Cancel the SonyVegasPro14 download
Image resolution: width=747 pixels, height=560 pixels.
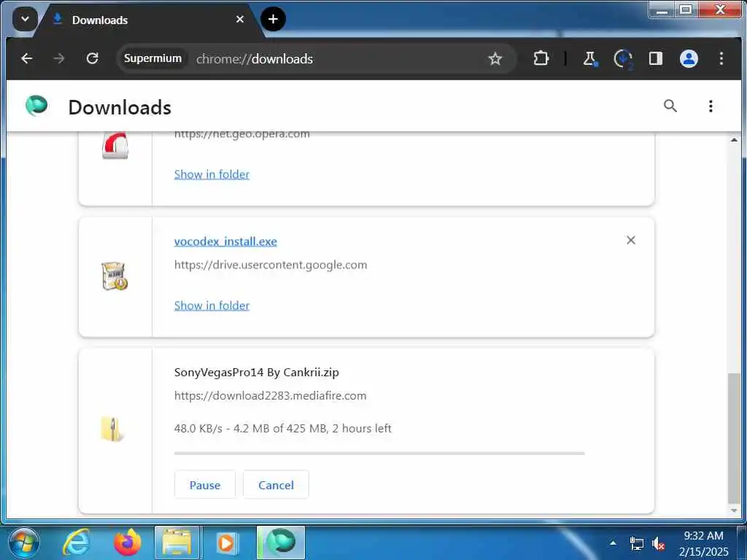276,485
